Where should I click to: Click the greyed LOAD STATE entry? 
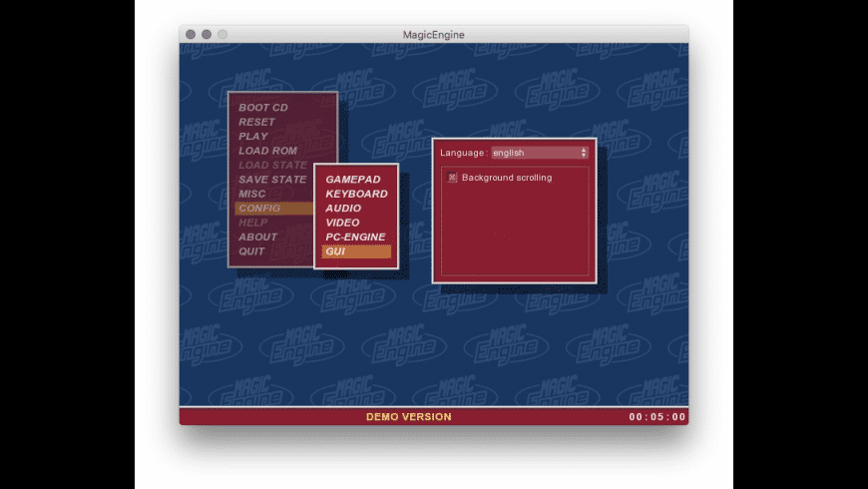pos(272,165)
